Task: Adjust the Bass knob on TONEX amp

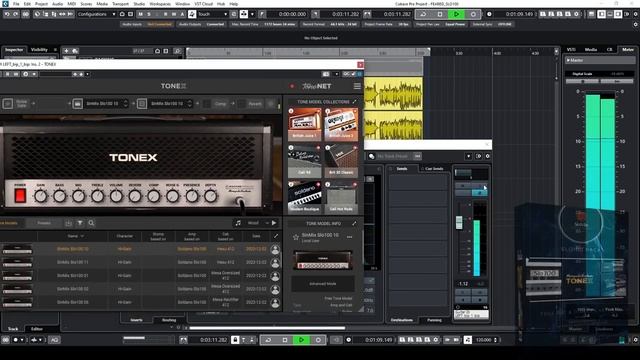Action: (x=60, y=196)
